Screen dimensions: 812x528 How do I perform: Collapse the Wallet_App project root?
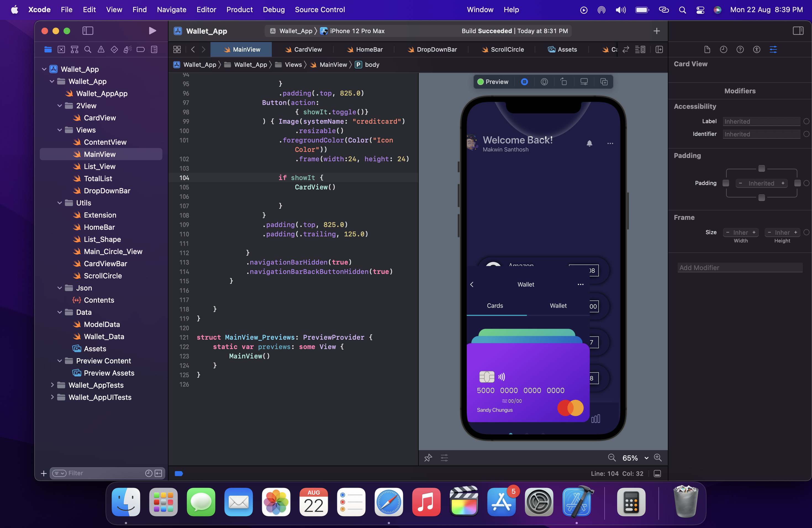click(x=44, y=69)
